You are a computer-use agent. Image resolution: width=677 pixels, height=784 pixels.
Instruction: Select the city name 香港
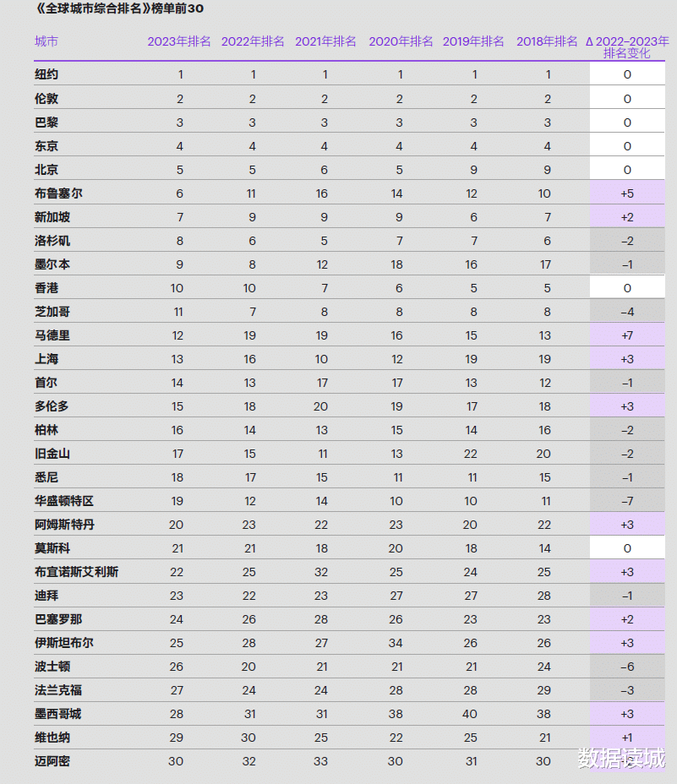pos(46,288)
